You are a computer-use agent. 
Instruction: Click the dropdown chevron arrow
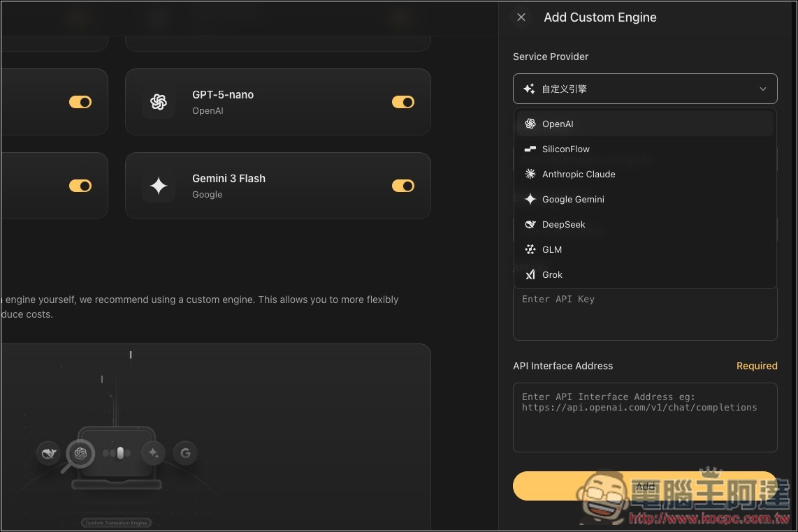point(763,89)
